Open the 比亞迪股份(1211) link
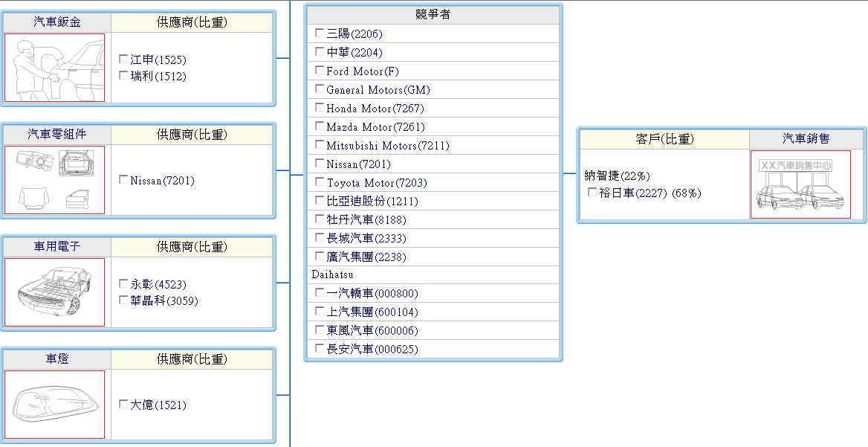Screen dimensions: 868x447 372,202
